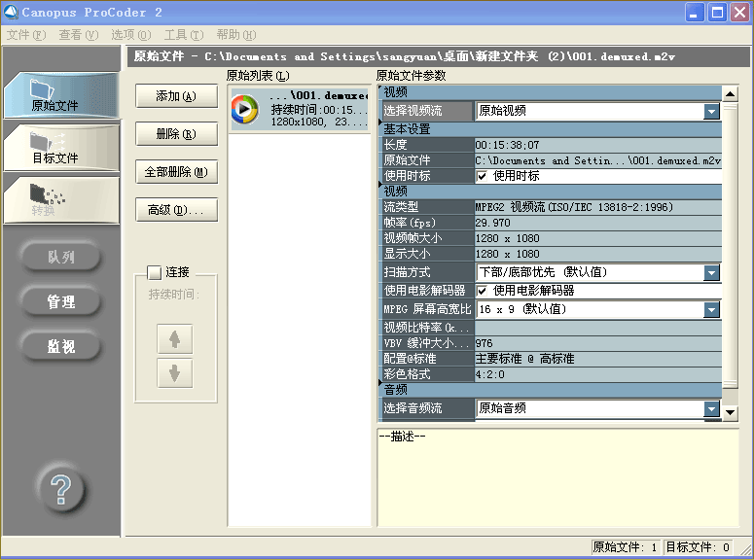This screenshot has width=754, height=560.
Task: Collapse the 音频 section
Action: point(550,389)
